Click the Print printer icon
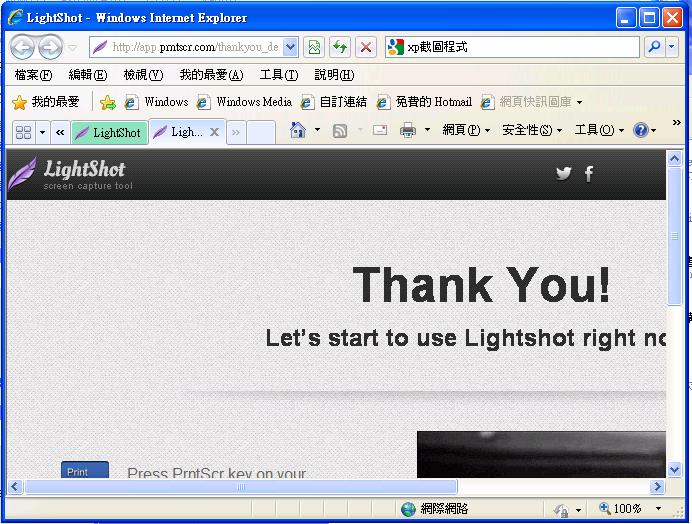The image size is (692, 524). pos(407,130)
